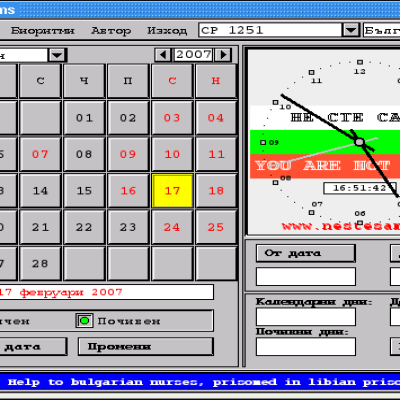Click the Календарни дни field

pos(306,317)
